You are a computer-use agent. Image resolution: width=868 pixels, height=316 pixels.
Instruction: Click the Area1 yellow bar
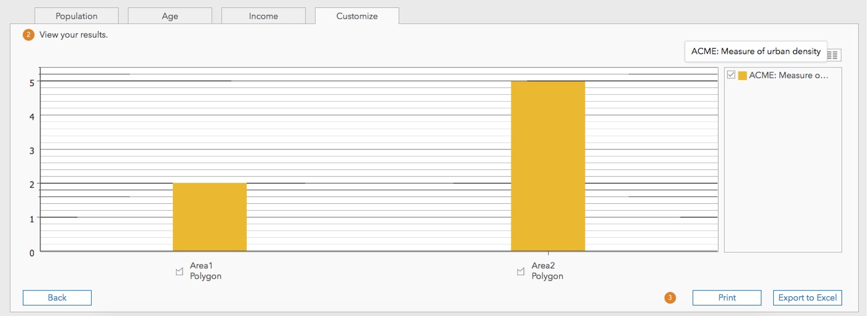[210, 217]
